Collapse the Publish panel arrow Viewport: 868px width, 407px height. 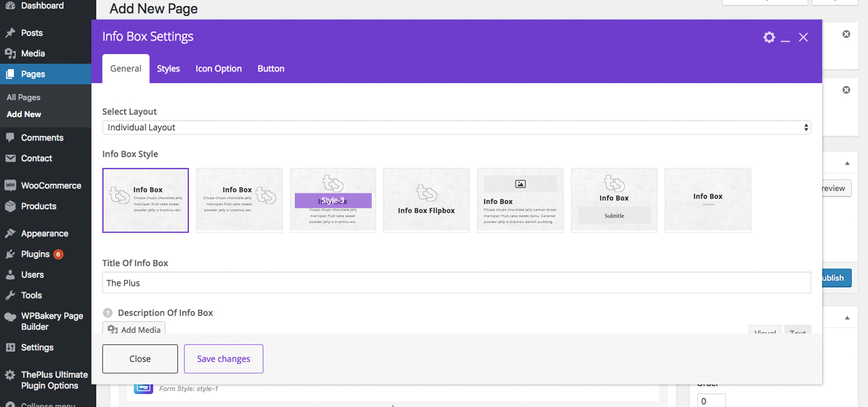(847, 163)
